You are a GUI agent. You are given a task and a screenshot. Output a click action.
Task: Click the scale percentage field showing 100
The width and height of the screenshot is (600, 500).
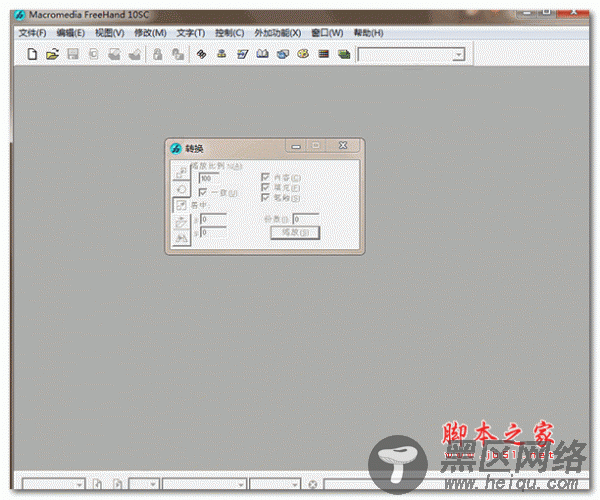(209, 178)
